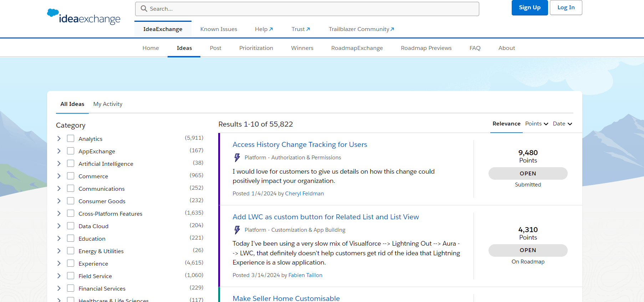
Task: Expand the Artificial Intelligence chevron
Action: click(x=59, y=163)
